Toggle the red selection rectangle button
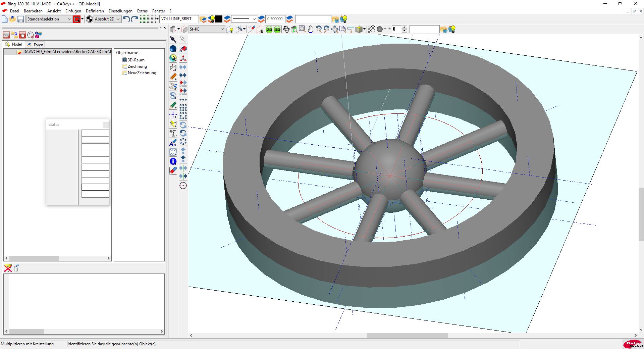644x349 pixels. (x=77, y=19)
